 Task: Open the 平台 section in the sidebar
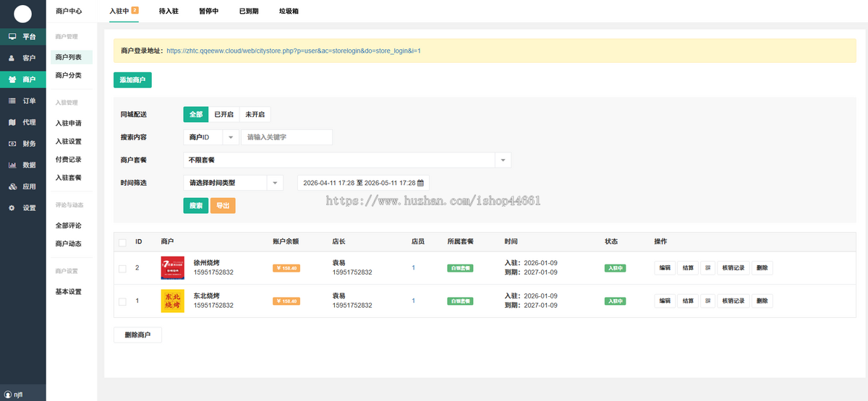coord(23,36)
